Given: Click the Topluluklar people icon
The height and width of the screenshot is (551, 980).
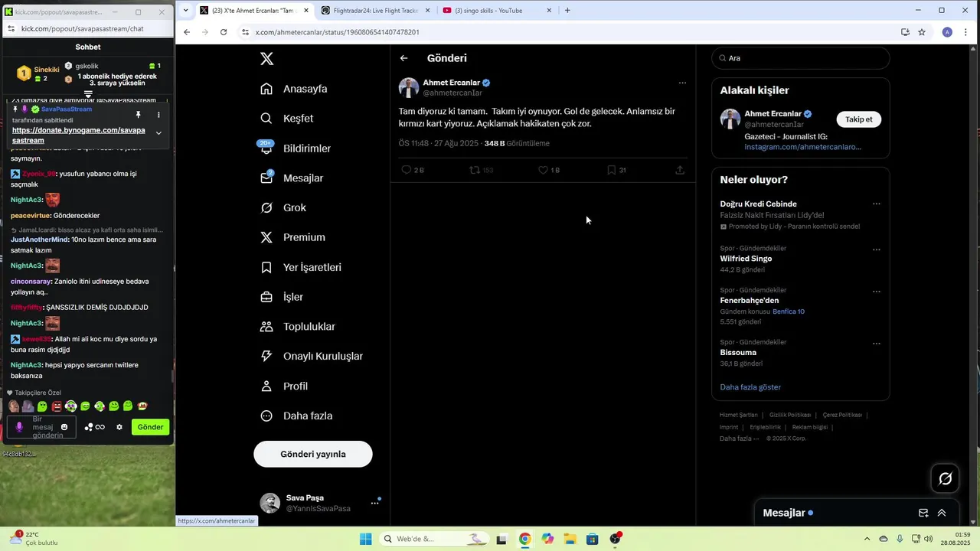Looking at the screenshot, I should coord(266,327).
